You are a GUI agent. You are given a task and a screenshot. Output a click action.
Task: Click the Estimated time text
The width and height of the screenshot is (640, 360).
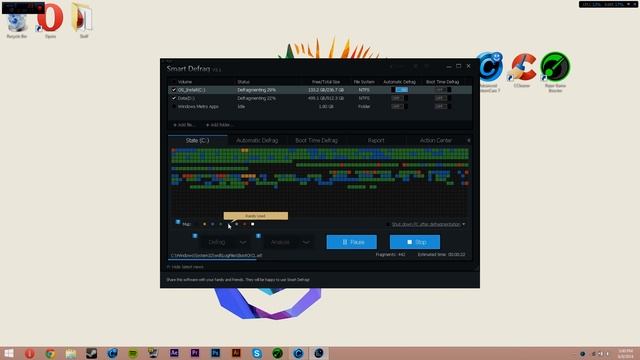point(441,255)
